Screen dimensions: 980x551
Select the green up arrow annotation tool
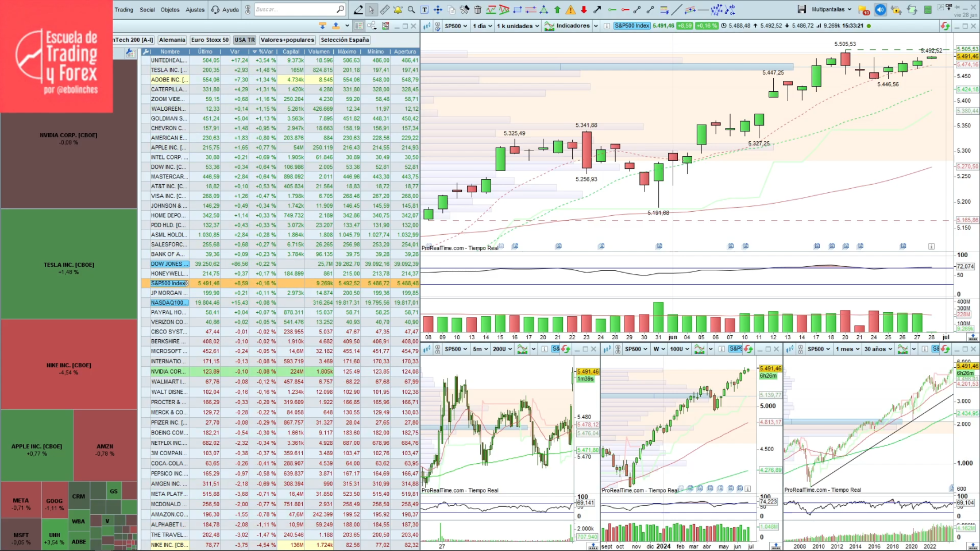pos(557,9)
